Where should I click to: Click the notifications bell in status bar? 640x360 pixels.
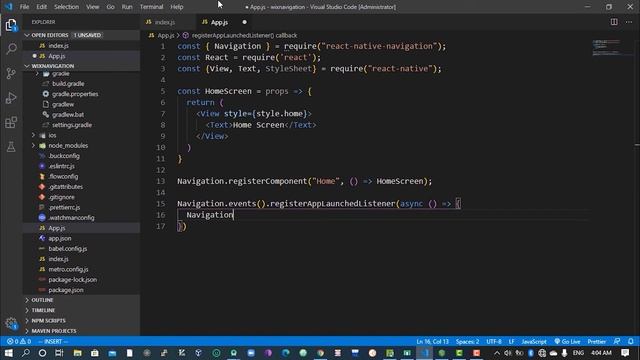(x=631, y=341)
